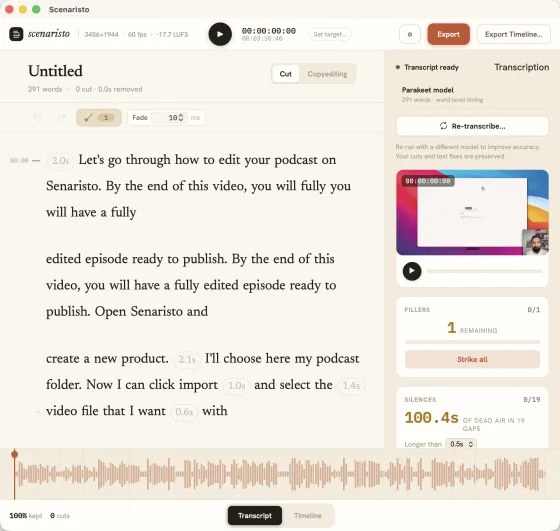560x531 pixels.
Task: Click the 1.0s silence chip
Action: (x=236, y=386)
